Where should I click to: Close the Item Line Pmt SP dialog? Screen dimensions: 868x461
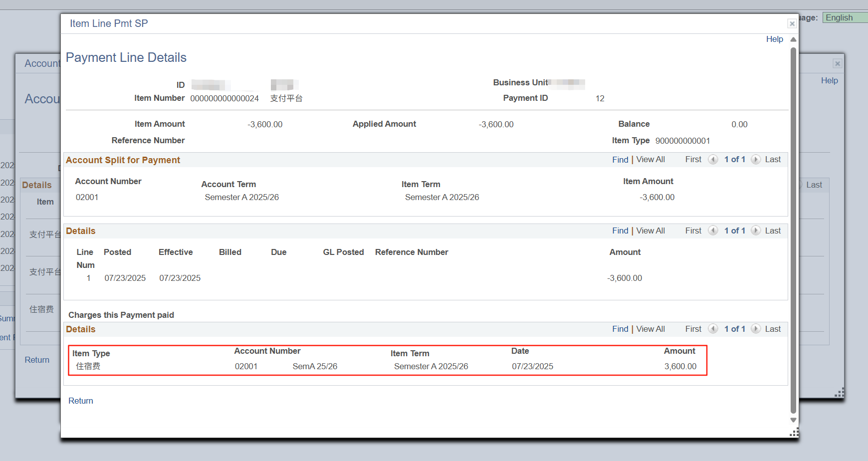[x=792, y=23]
